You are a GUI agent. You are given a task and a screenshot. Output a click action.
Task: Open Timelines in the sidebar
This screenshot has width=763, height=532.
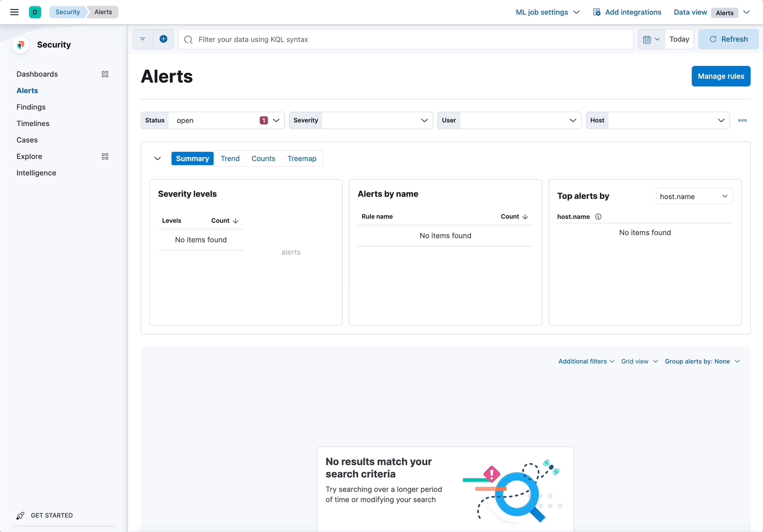[x=33, y=123]
